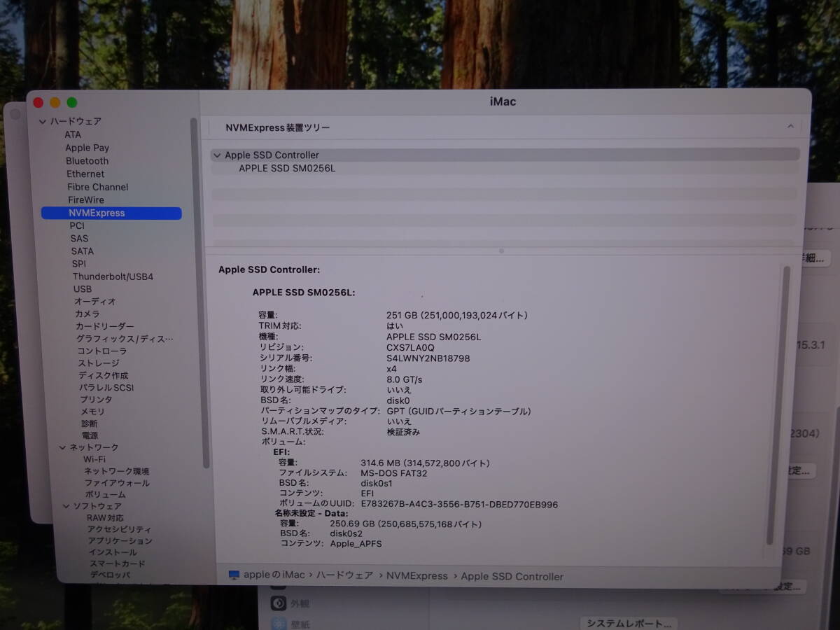Open Thunderbolt/USB4 information
The height and width of the screenshot is (630, 840).
113,276
